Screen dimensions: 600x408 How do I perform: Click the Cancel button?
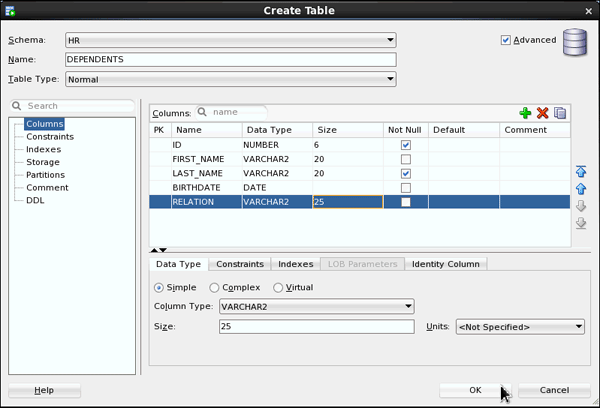pos(554,390)
